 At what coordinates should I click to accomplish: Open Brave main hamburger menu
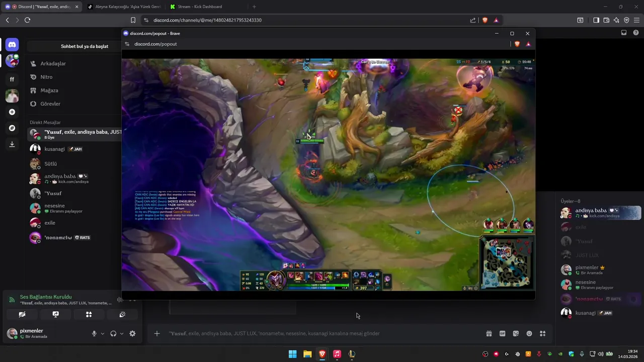pos(637,20)
